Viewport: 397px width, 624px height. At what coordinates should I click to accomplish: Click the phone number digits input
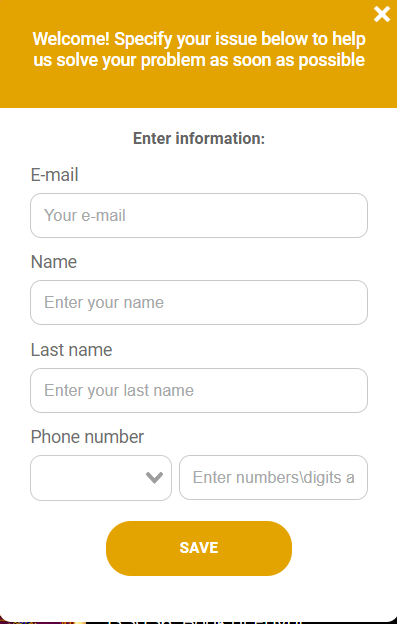coord(273,478)
